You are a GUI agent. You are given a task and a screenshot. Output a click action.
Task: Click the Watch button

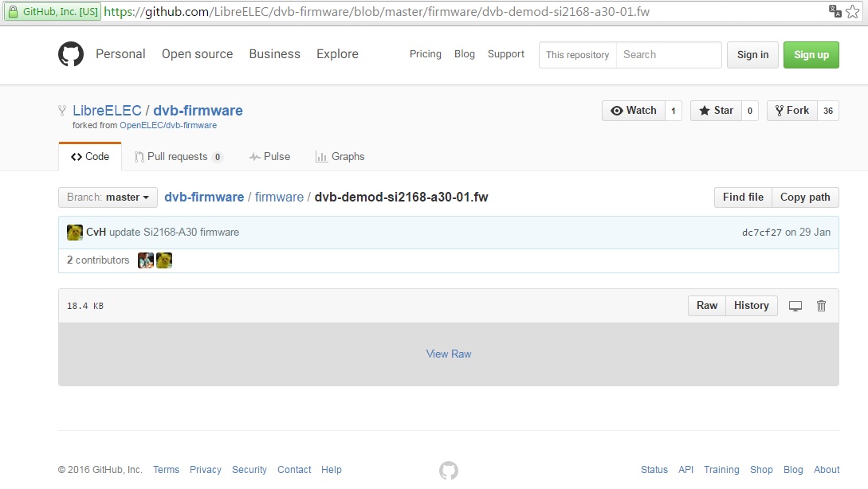tap(634, 111)
